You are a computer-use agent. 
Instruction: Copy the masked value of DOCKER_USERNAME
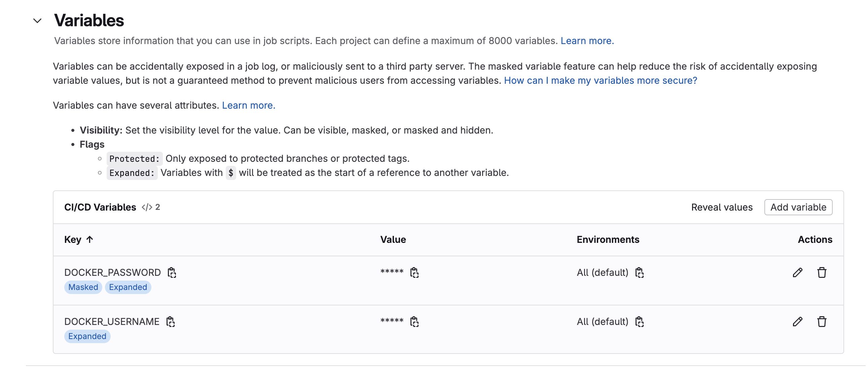tap(414, 322)
